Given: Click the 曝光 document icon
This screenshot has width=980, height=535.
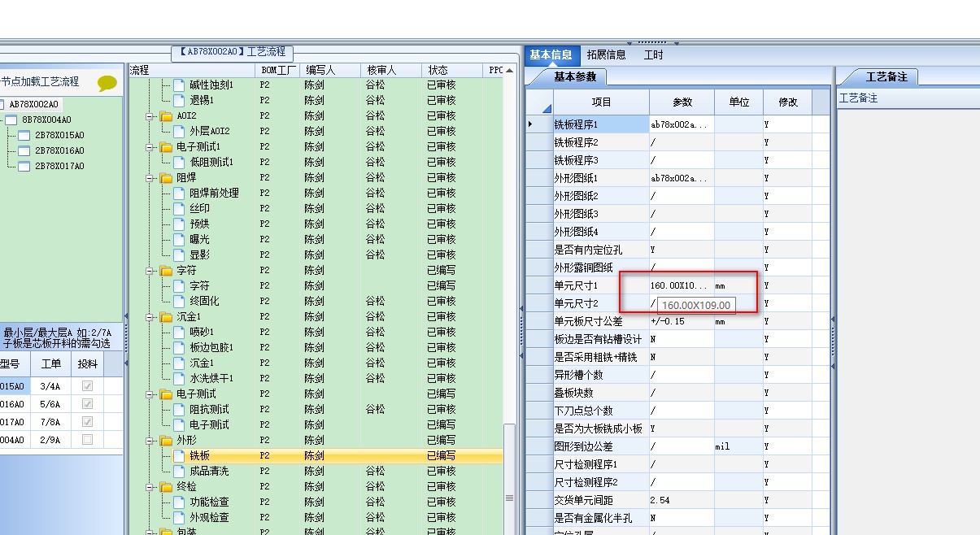Looking at the screenshot, I should click(179, 240).
